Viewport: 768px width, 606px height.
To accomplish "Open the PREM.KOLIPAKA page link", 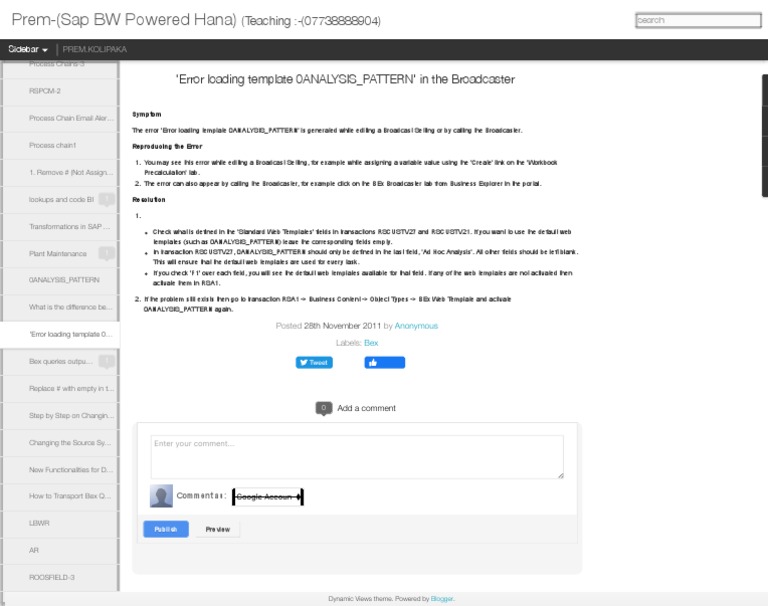I will point(95,49).
